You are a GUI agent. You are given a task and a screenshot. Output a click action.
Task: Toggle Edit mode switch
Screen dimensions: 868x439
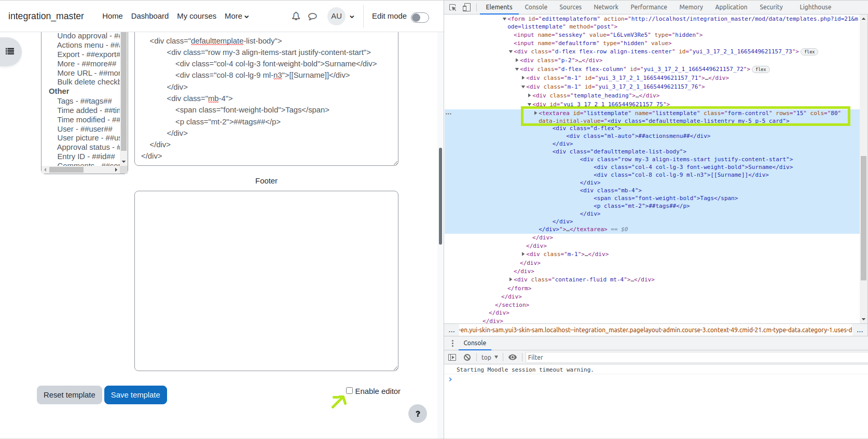[420, 18]
